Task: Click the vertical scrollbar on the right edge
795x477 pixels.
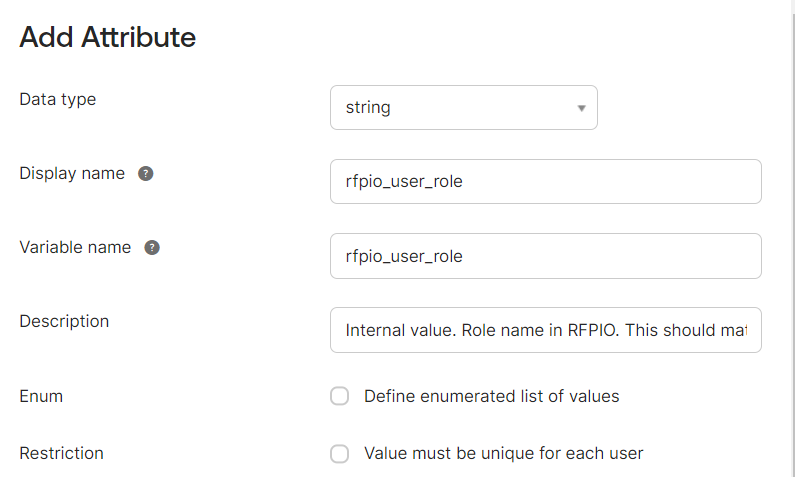Action: tap(793, 238)
